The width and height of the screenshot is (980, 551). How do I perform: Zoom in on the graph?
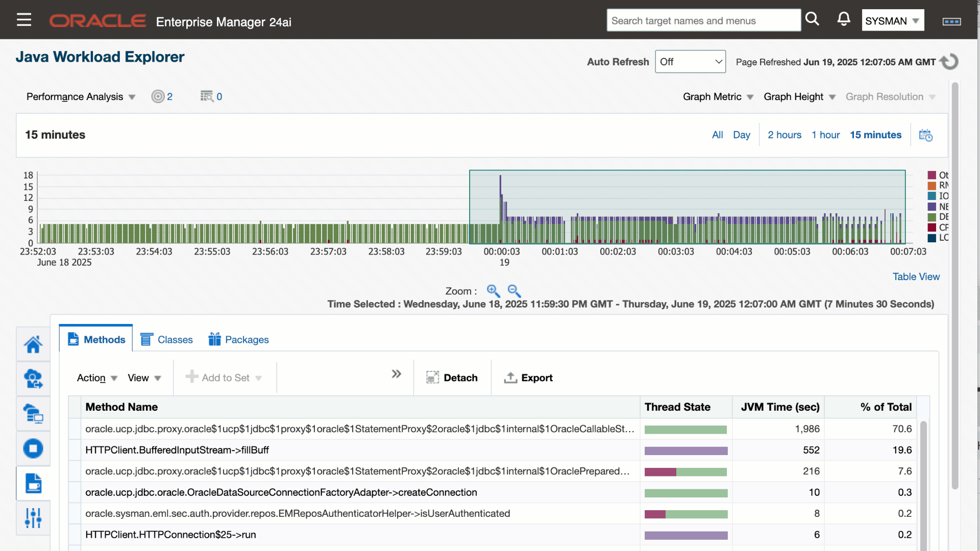(x=493, y=291)
